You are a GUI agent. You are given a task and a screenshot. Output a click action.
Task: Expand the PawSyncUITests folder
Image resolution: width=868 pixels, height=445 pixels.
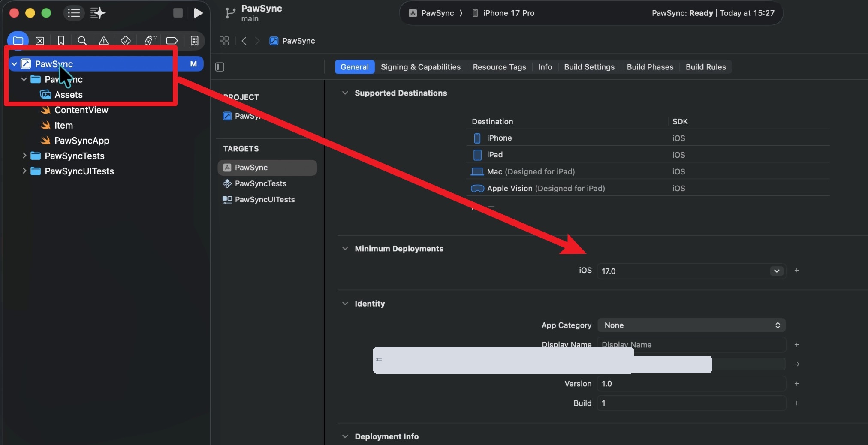[24, 171]
